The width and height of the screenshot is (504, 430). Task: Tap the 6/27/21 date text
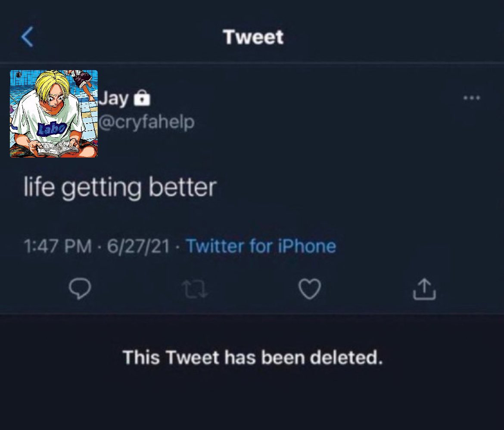[139, 247]
